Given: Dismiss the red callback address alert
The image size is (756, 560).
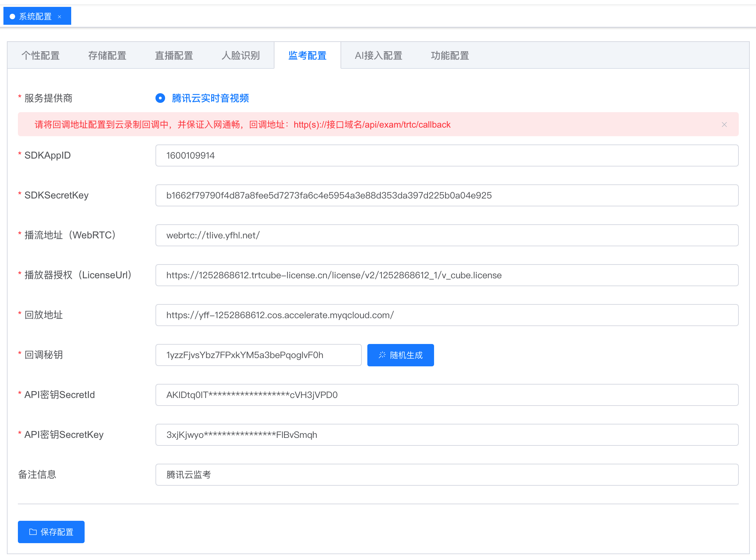Looking at the screenshot, I should click(x=724, y=125).
